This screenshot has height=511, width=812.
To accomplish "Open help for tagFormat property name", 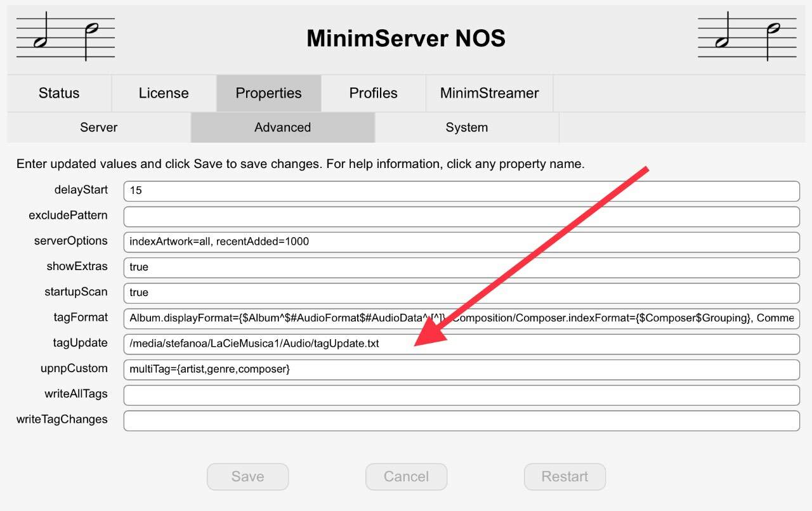I will [x=81, y=317].
